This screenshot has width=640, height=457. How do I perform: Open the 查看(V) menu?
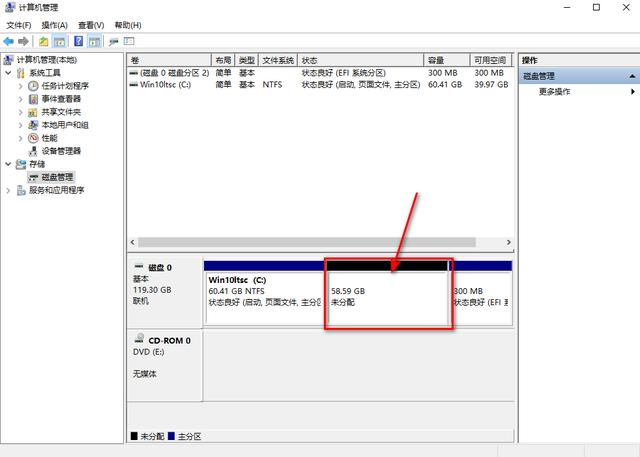(91, 25)
